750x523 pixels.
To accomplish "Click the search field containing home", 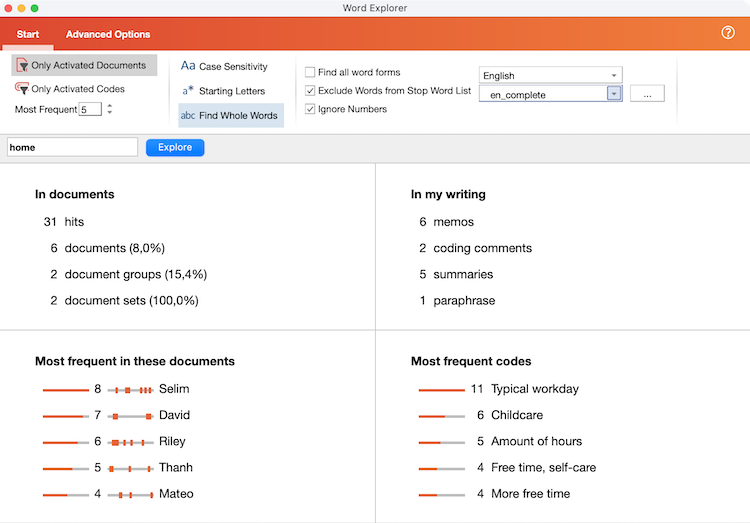I will tap(72, 147).
